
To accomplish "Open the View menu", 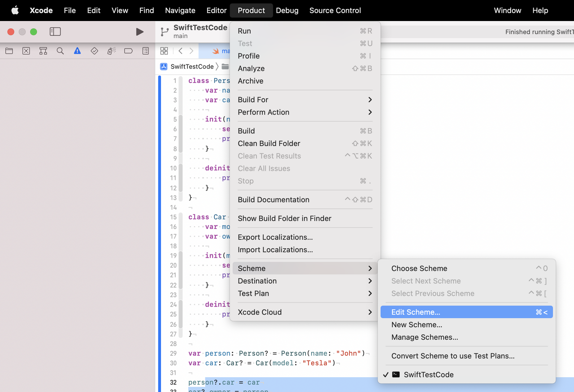I will 120,10.
